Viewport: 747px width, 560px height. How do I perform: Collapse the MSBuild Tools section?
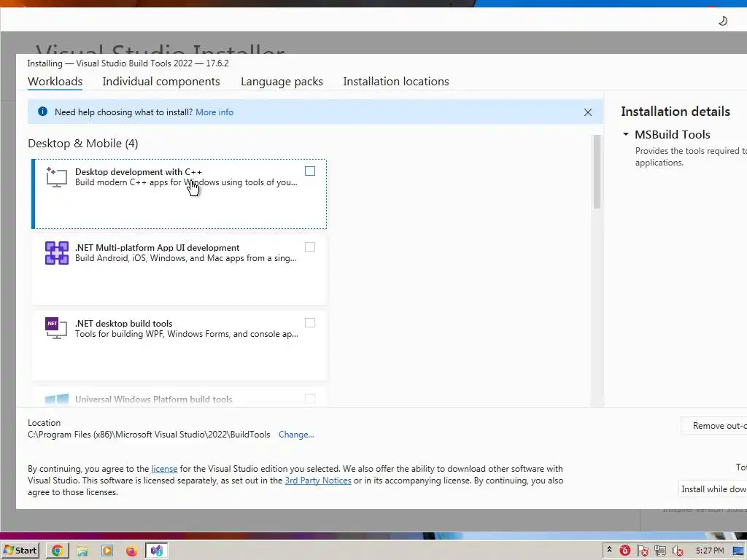tap(625, 134)
